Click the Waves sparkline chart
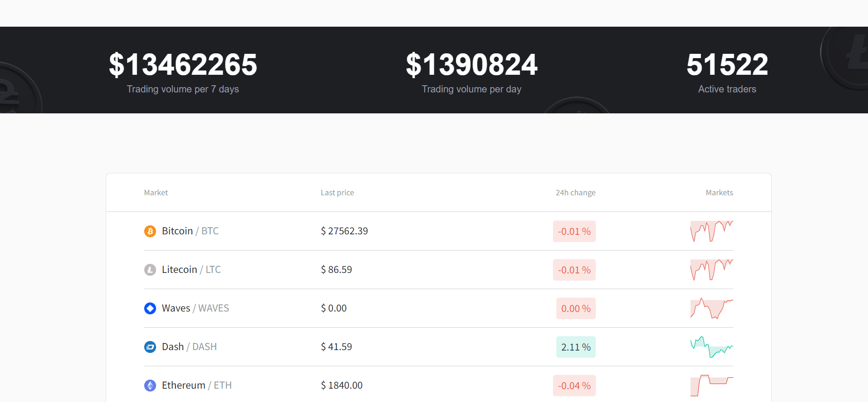 (711, 309)
